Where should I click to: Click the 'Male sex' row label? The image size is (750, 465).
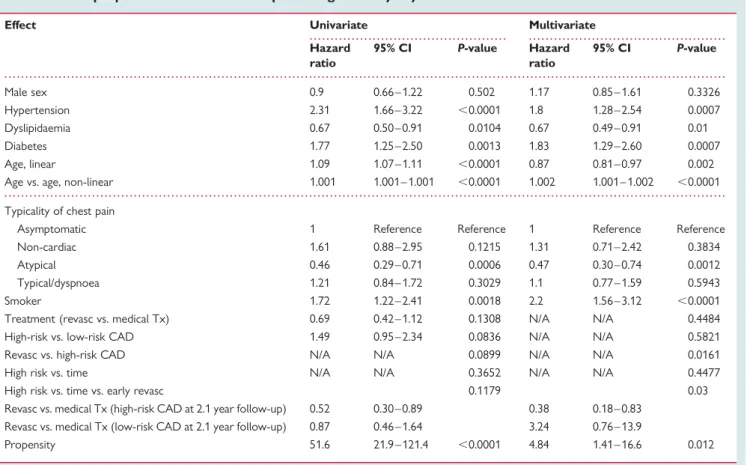click(26, 92)
